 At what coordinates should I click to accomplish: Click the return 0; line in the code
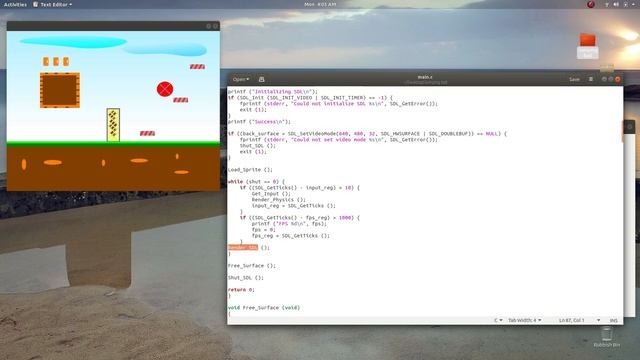pyautogui.click(x=241, y=290)
